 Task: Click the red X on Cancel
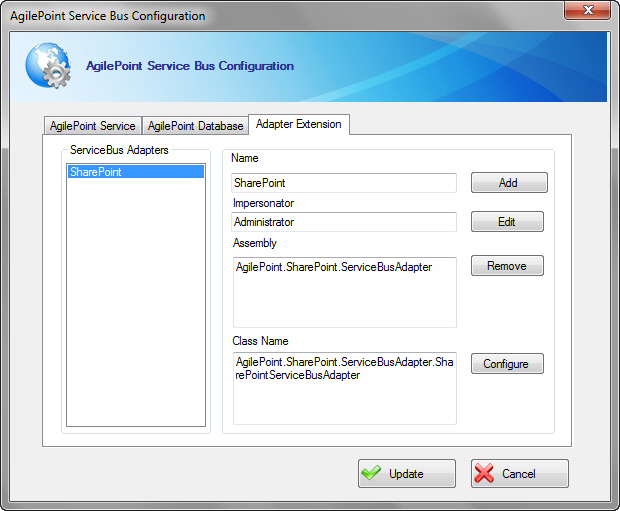485,474
